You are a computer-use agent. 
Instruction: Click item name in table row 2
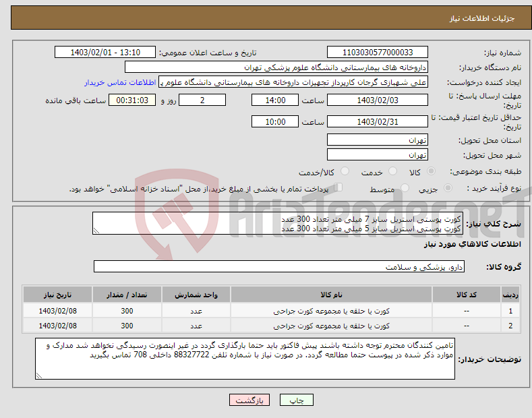(x=331, y=326)
